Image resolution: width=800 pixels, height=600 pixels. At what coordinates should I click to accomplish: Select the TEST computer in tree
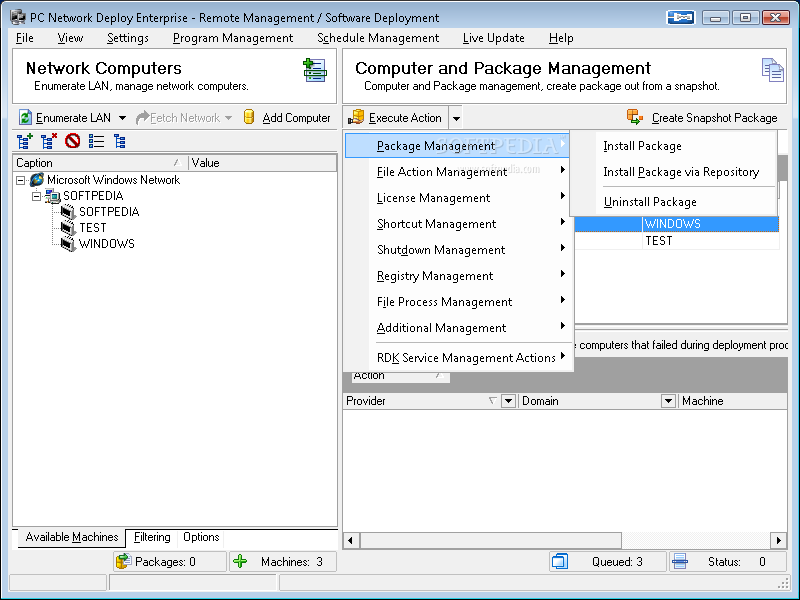click(x=92, y=228)
